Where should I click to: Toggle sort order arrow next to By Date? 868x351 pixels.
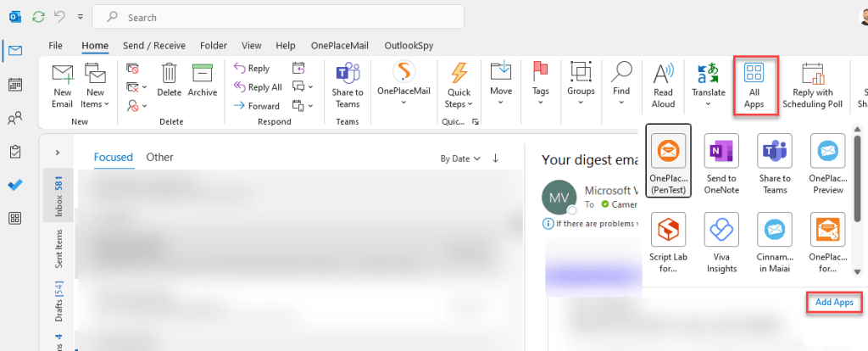(496, 158)
